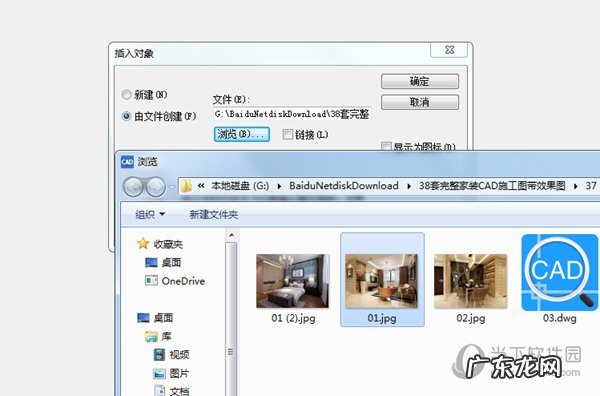Screen dimensions: 600x396
Task: Open OneDrive in the sidebar
Action: 175,281
